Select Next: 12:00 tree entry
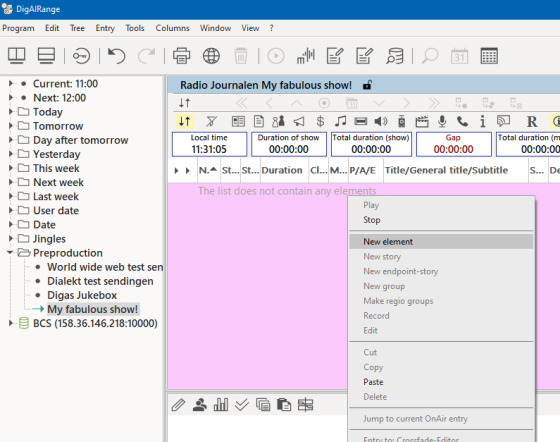 click(60, 98)
